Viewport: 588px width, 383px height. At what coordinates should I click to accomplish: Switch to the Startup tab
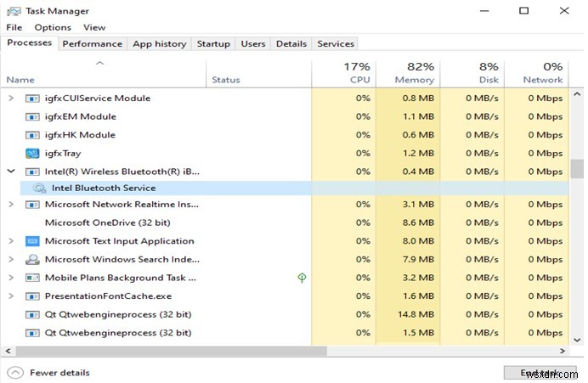(213, 44)
